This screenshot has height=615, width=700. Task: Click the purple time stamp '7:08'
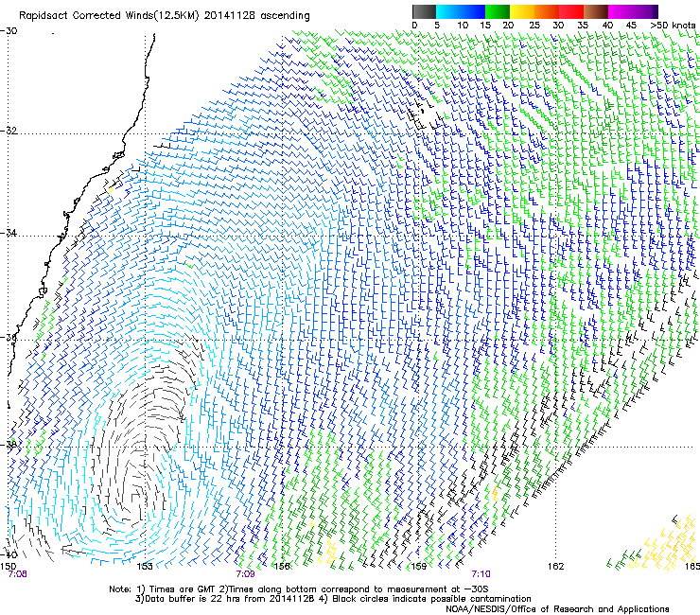pos(17,574)
